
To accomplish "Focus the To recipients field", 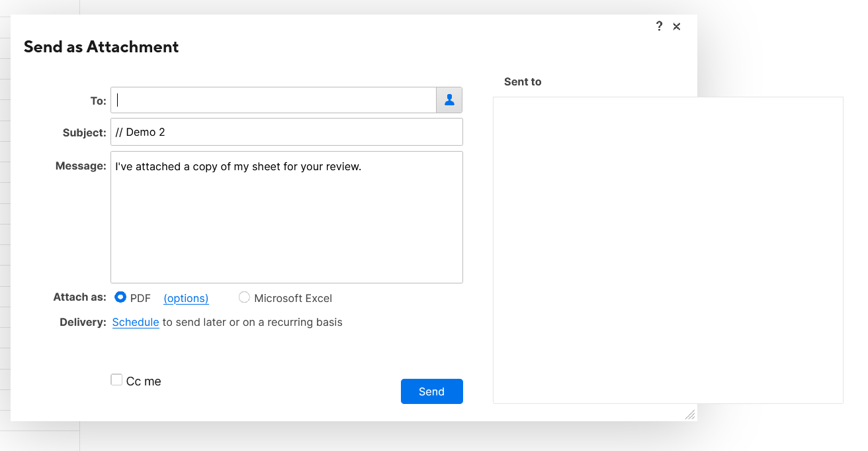I will 273,100.
